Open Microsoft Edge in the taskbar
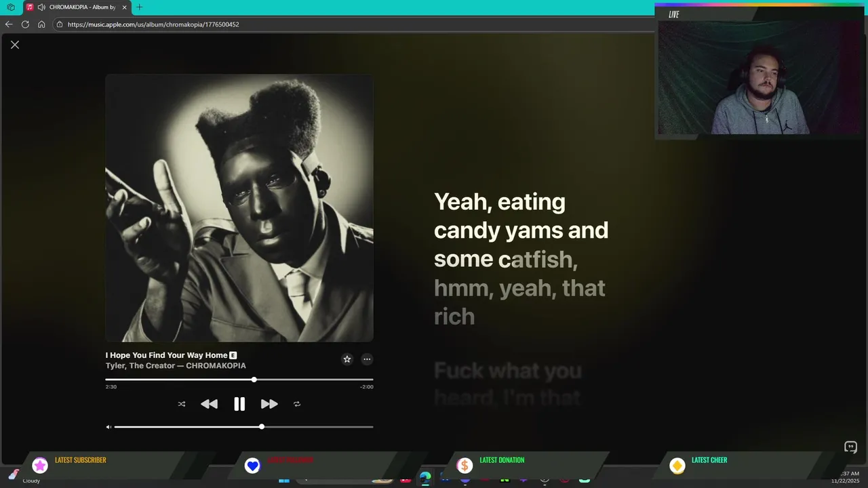The width and height of the screenshot is (868, 488). click(x=425, y=479)
